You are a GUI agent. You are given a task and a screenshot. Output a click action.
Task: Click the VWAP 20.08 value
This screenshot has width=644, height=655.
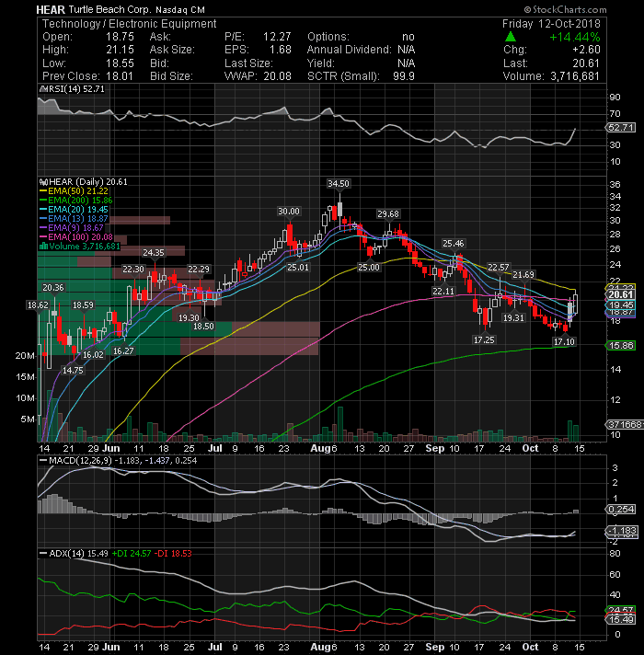pyautogui.click(x=277, y=76)
